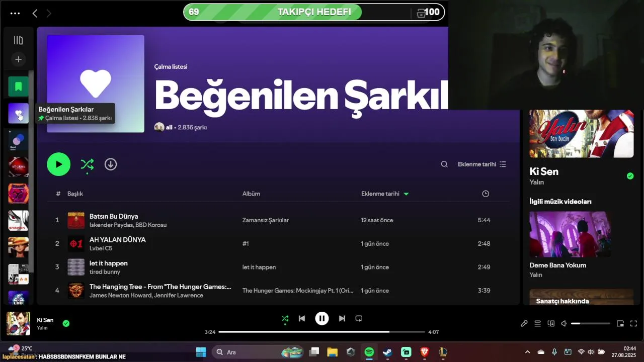
Task: Skip to the previous track
Action: pyautogui.click(x=302, y=318)
